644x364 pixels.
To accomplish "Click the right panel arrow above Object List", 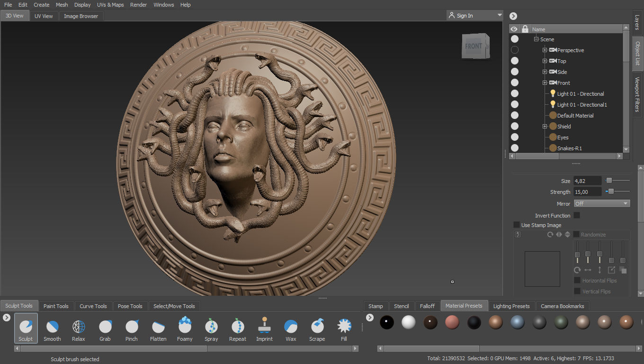I will 513,16.
